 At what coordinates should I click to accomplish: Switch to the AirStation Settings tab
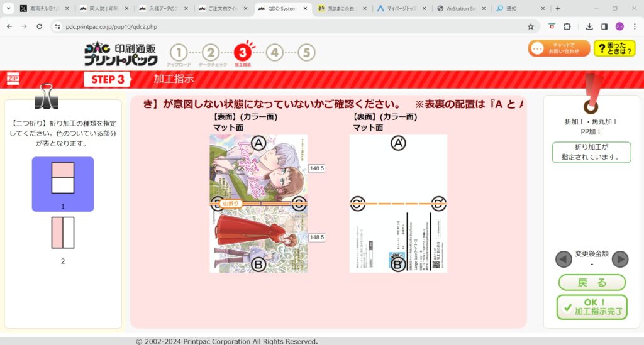[459, 9]
